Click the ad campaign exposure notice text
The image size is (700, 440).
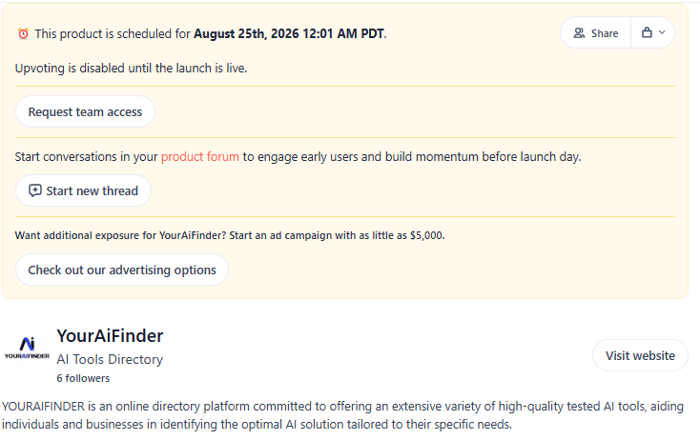coord(230,236)
